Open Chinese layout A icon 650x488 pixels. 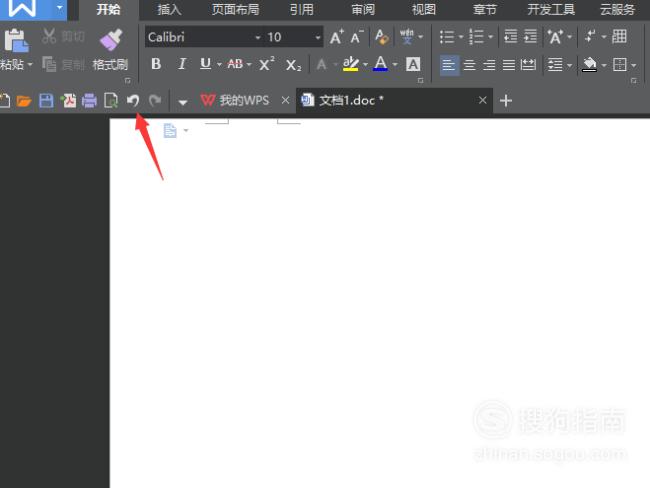(555, 37)
